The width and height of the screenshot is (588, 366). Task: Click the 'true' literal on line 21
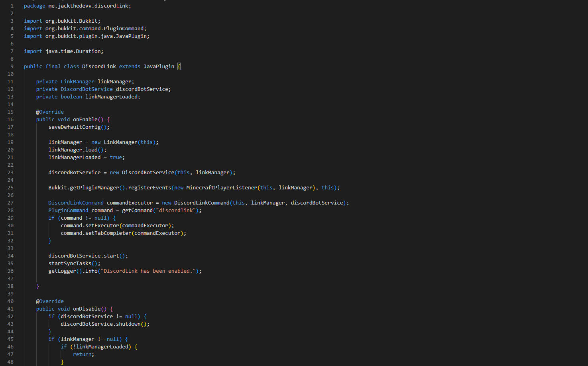tap(116, 157)
